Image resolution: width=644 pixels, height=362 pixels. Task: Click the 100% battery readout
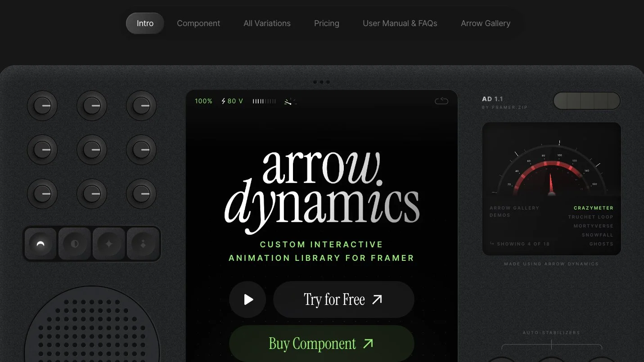[x=203, y=101]
